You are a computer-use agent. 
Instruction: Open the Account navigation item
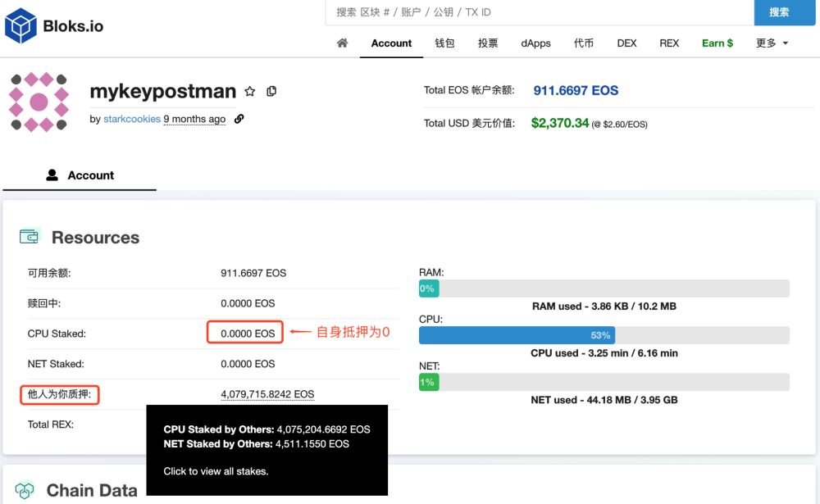click(x=391, y=43)
